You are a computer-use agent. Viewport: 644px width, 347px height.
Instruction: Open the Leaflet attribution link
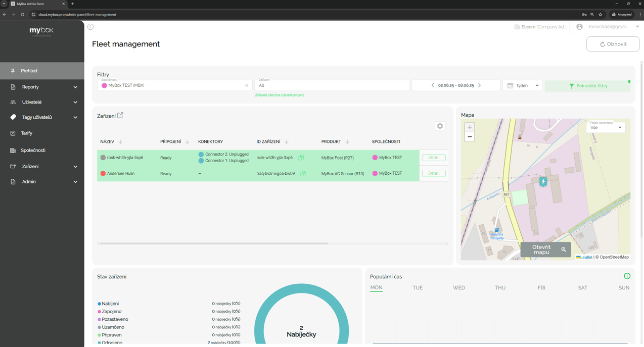point(584,257)
